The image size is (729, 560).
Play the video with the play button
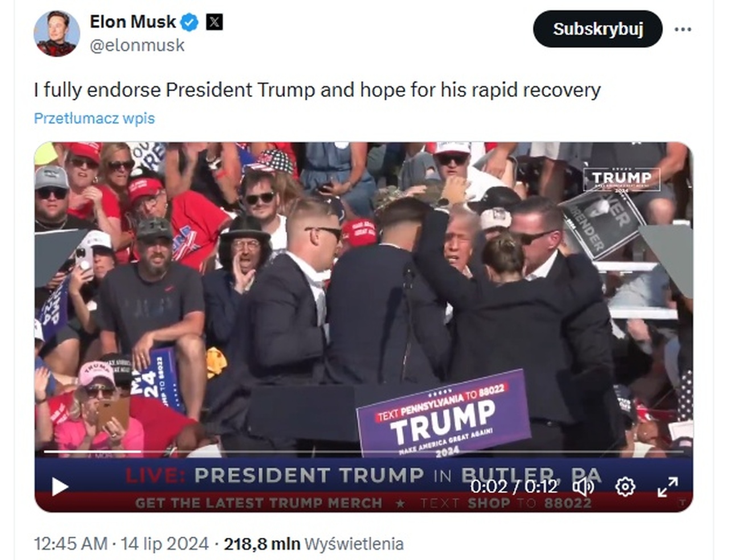(x=60, y=487)
